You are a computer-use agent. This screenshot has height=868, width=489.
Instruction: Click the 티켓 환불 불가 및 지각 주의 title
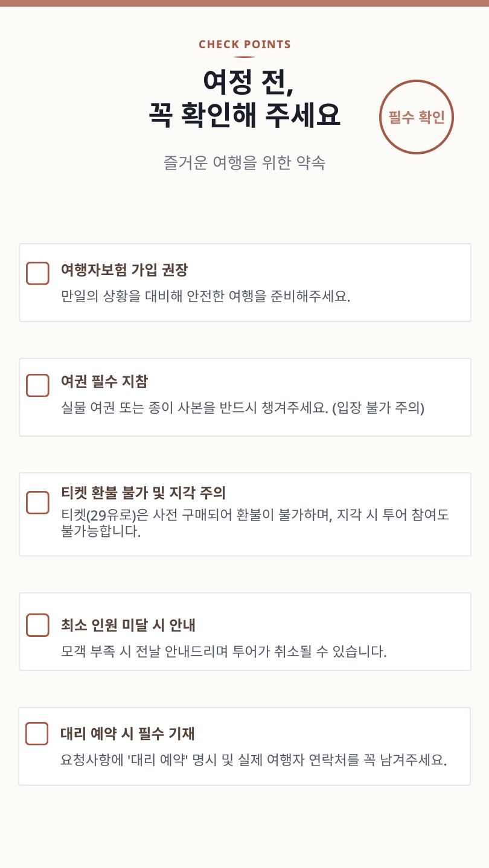[x=143, y=493]
